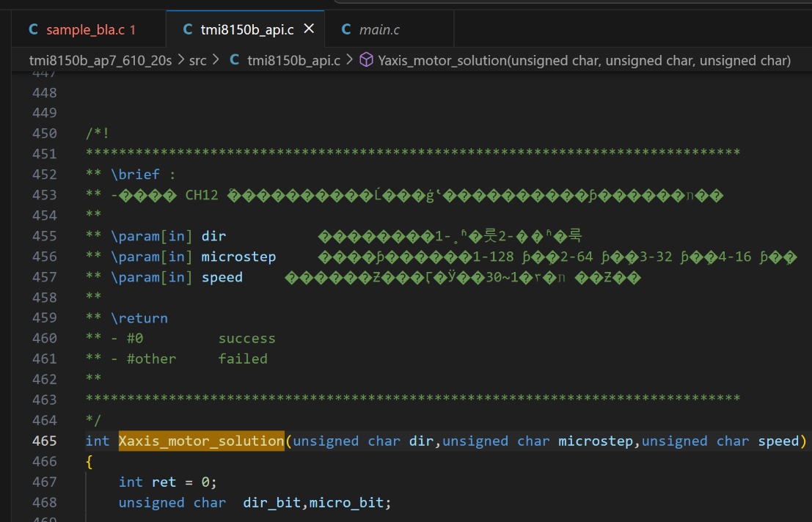Click 'int ret = 0;' statement on line 467
The height and width of the screenshot is (522, 812).
click(x=168, y=482)
